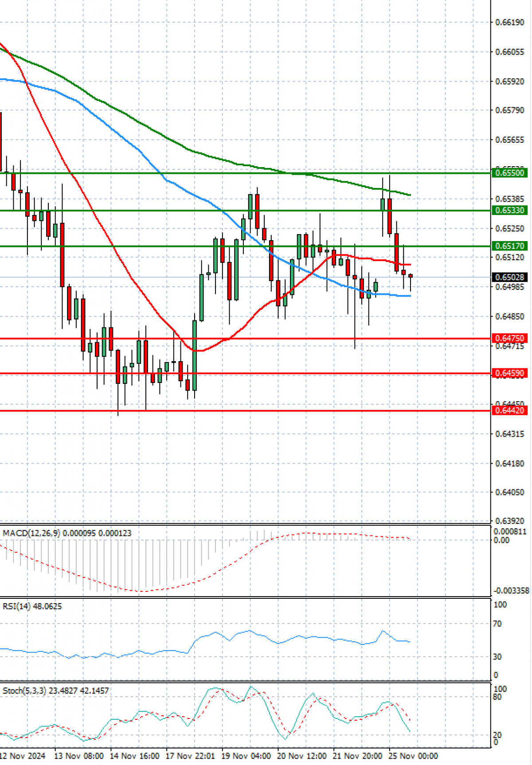Click the 0.63920 price scale value

[x=509, y=521]
